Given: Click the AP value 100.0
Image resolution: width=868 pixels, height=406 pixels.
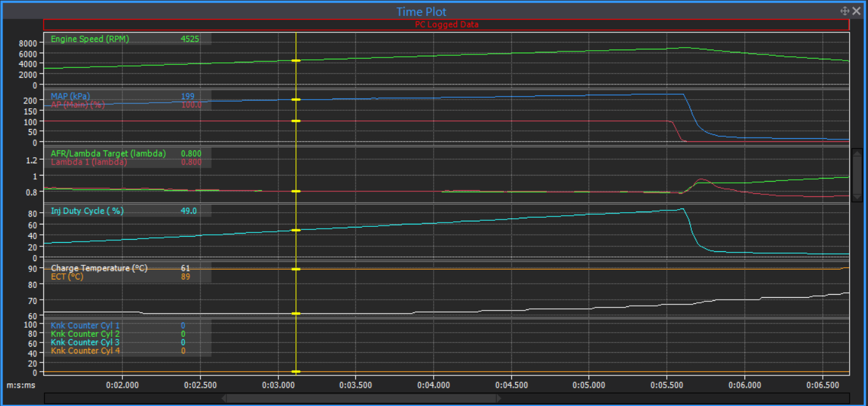Looking at the screenshot, I should 191,105.
